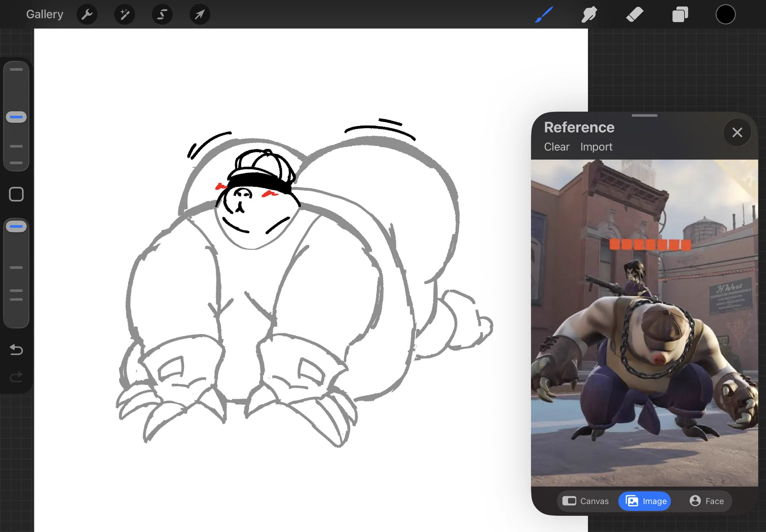Activate the Transform arrow tool
The height and width of the screenshot is (532, 766).
tap(200, 15)
